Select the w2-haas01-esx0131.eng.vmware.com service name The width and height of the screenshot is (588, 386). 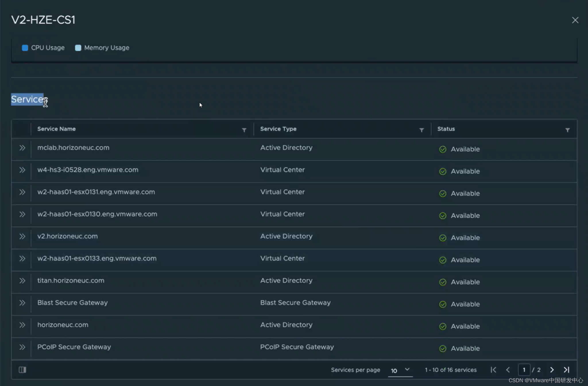point(96,192)
